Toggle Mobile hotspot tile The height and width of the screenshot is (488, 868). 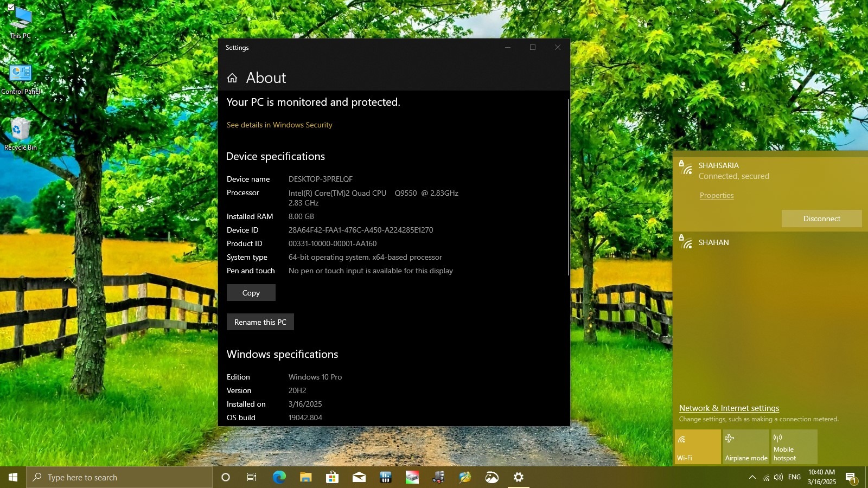[x=794, y=447]
